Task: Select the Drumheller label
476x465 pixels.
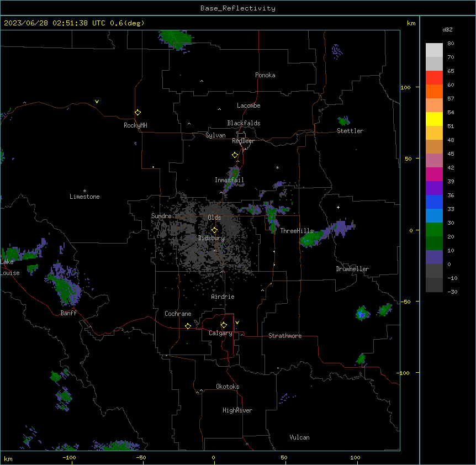Action: click(352, 269)
